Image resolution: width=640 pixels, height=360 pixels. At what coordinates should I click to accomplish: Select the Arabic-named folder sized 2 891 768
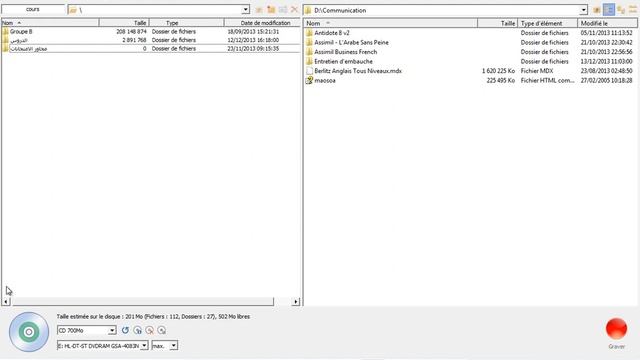[x=151, y=40]
